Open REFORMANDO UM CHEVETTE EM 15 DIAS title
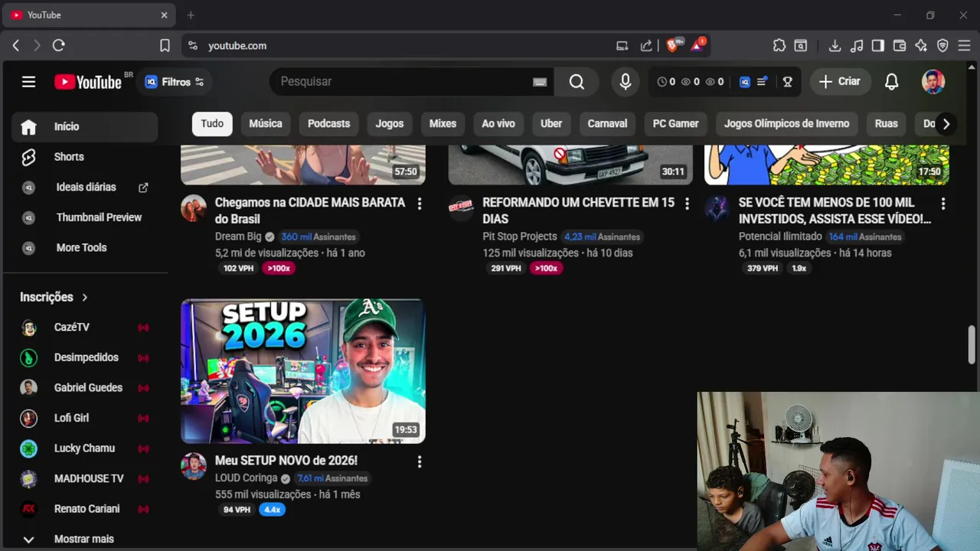The height and width of the screenshot is (551, 980). [x=579, y=210]
